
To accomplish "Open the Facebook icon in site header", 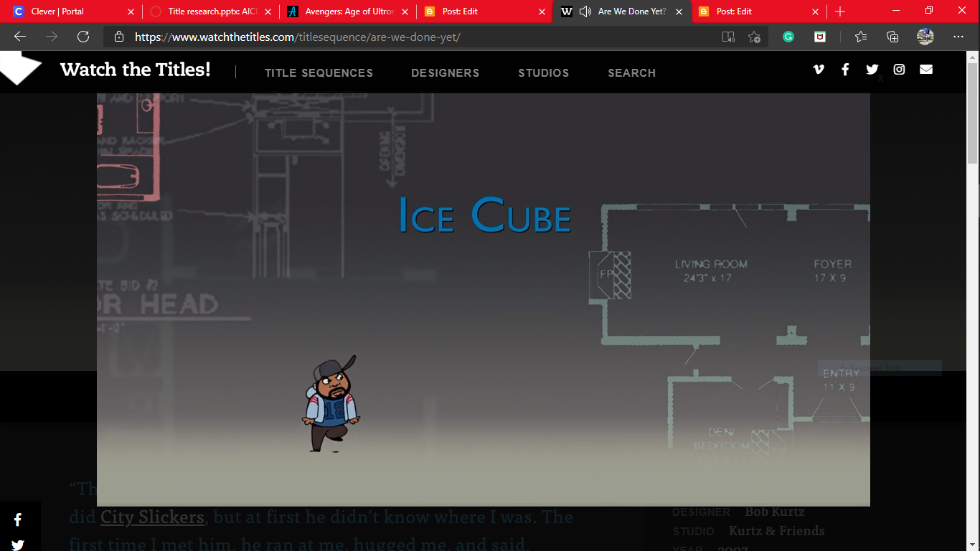I will tap(845, 69).
